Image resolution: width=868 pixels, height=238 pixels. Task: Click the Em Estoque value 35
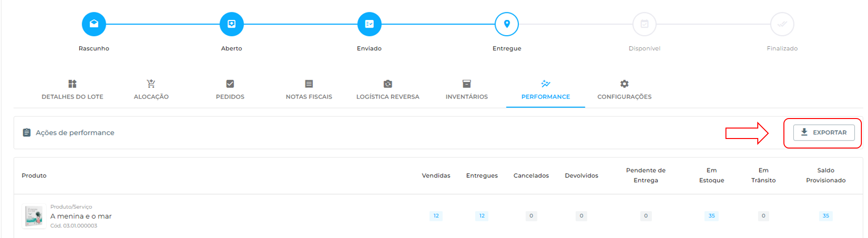712,216
